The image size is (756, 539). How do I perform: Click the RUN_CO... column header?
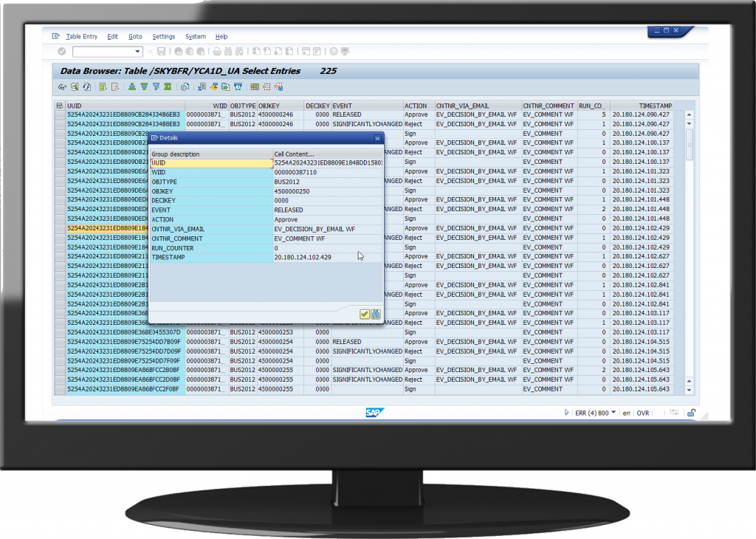594,106
